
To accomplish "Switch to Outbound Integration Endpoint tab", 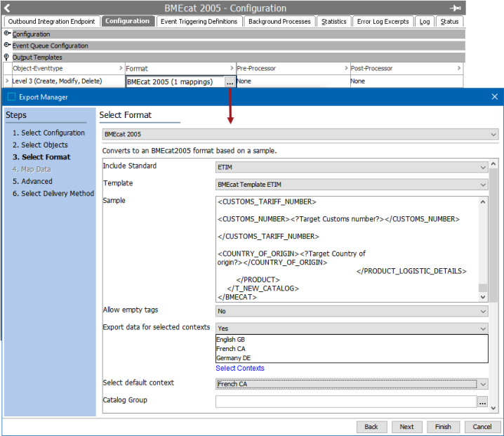I will pyautogui.click(x=52, y=22).
